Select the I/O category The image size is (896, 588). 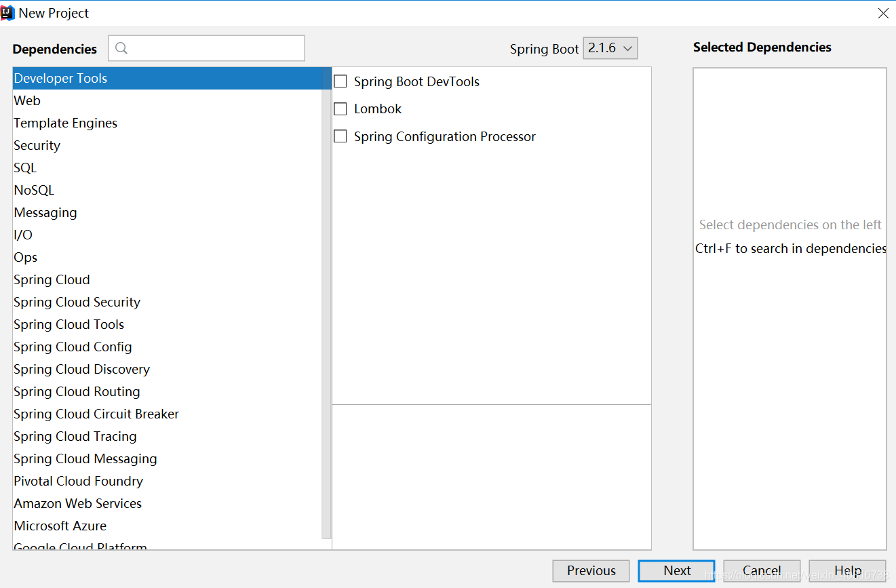point(168,235)
